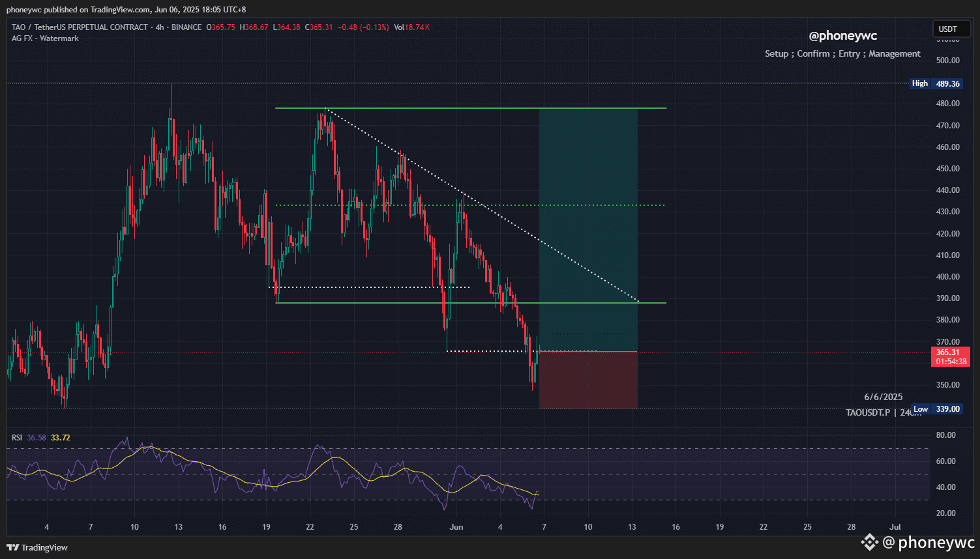Click the 450.00 price scale label
Viewport: 980px width, 559px height.
pyautogui.click(x=948, y=169)
